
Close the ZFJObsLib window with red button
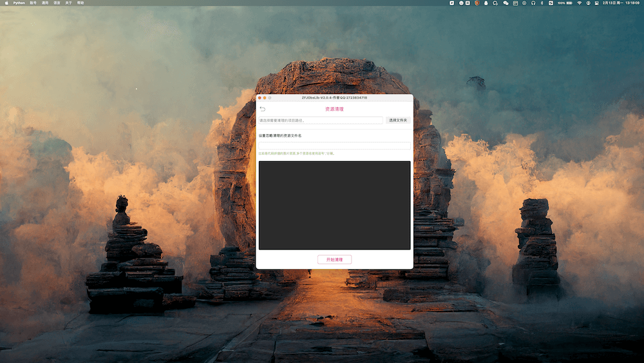point(260,98)
